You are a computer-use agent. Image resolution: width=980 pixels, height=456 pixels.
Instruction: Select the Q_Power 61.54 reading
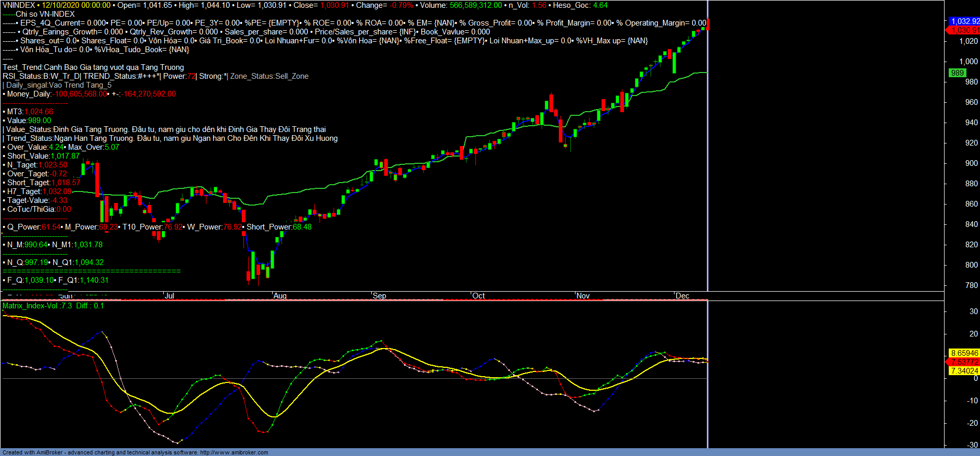[51, 227]
